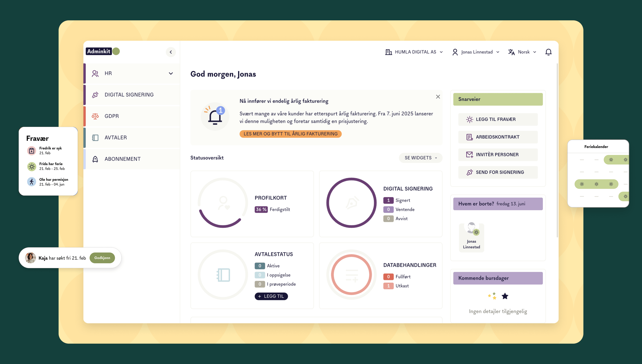This screenshot has width=642, height=364.
Task: Open Abonnement via the bell icon
Action: click(95, 159)
